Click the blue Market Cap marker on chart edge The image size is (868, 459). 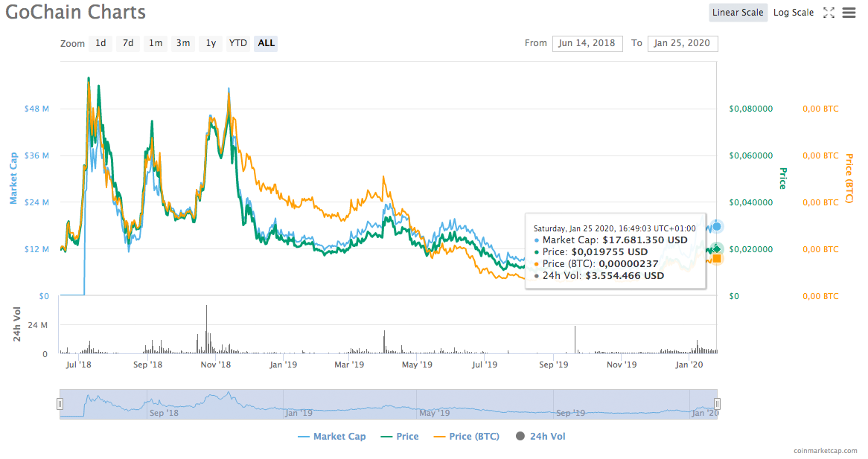click(715, 226)
